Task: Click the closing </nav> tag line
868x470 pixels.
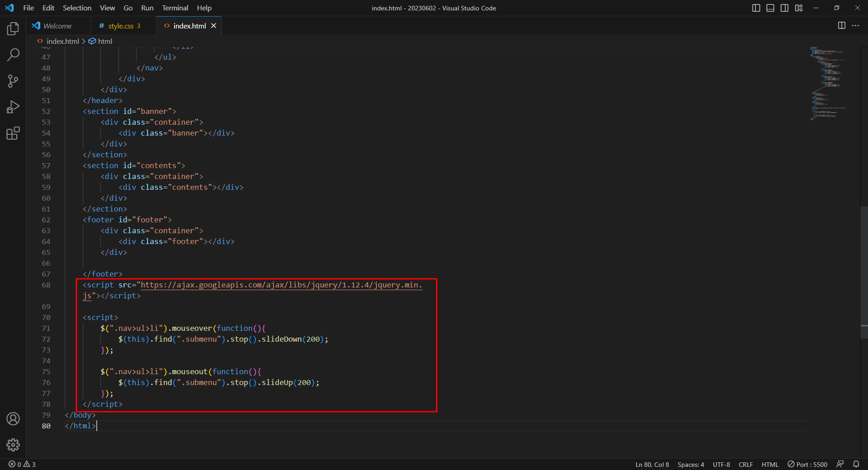Action: click(x=150, y=68)
